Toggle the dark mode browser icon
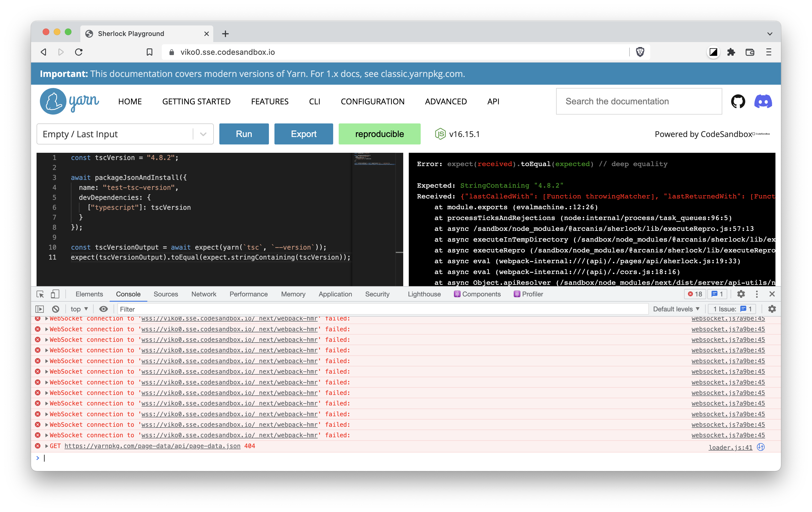Screen dimensions: 812x512 [x=713, y=52]
